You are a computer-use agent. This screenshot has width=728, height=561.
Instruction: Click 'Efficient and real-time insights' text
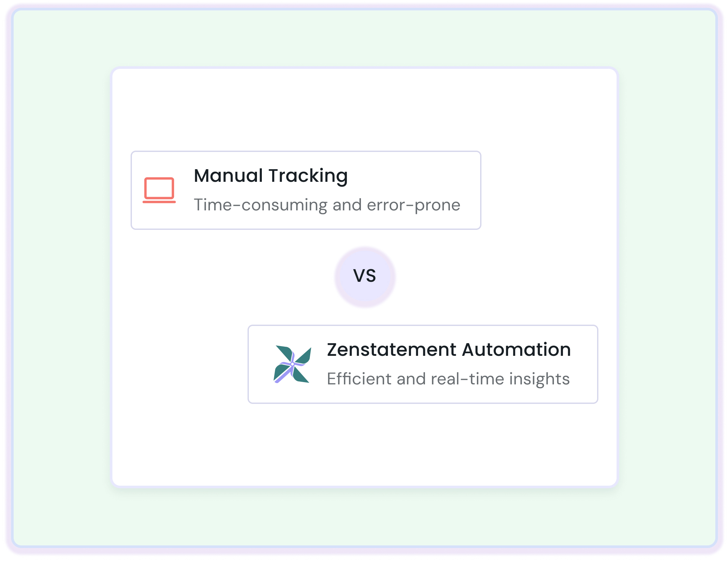[448, 379]
